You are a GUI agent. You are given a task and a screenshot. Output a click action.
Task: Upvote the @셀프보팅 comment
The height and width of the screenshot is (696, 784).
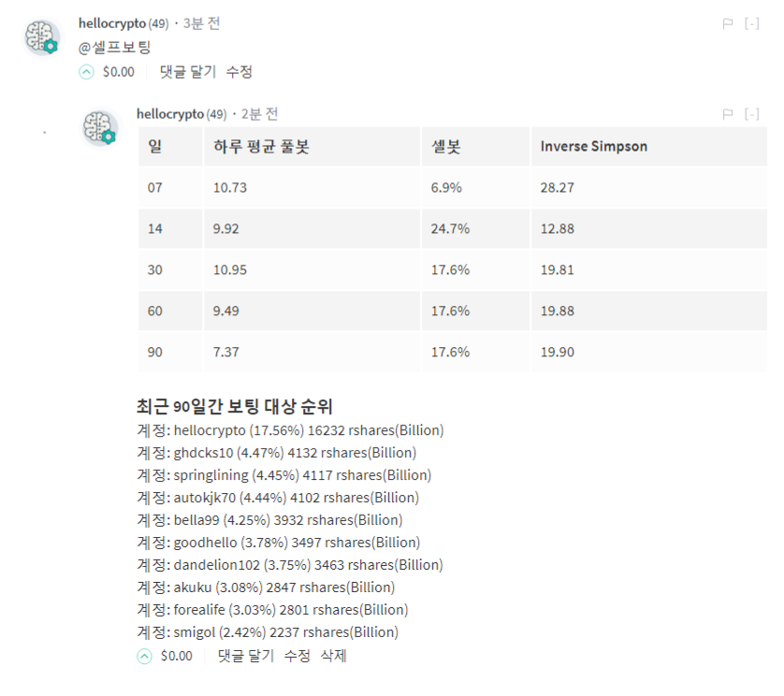(x=86, y=72)
